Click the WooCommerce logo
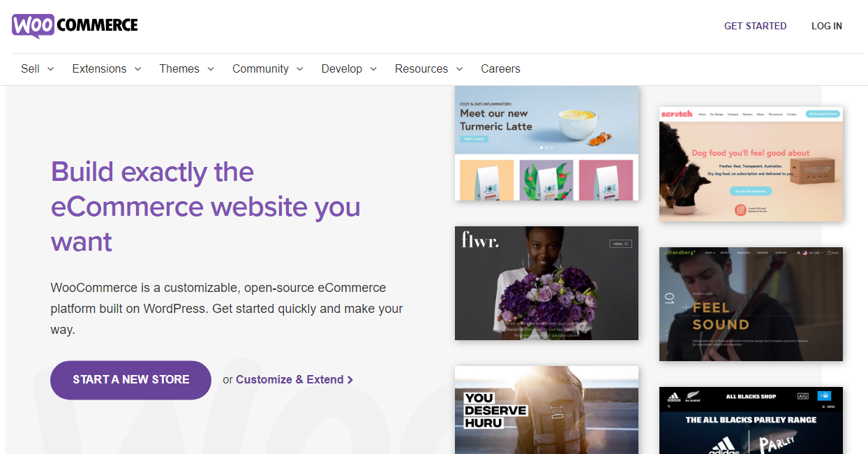868x454 pixels. pyautogui.click(x=75, y=26)
